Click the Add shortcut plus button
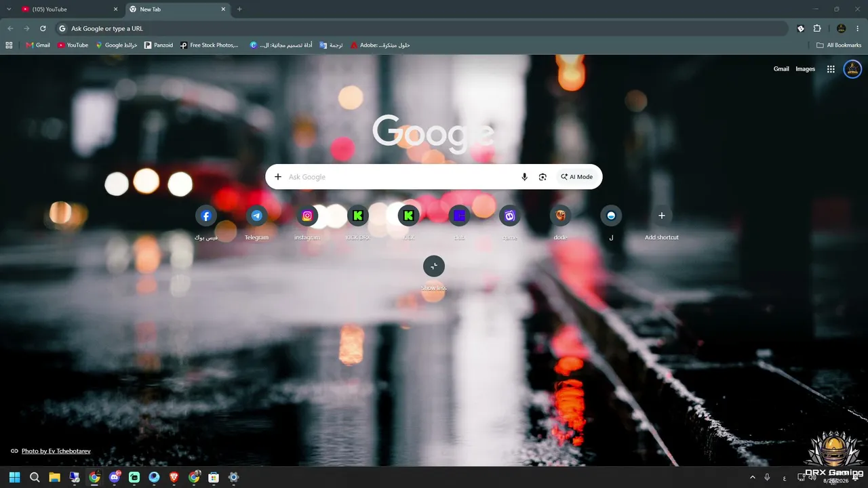Screen dimensions: 868x488 (x=662, y=216)
